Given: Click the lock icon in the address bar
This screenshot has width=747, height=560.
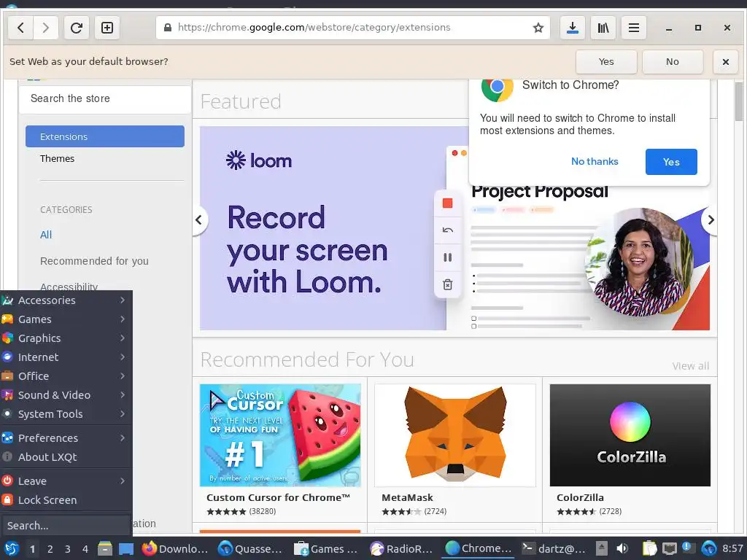Looking at the screenshot, I should [x=168, y=28].
